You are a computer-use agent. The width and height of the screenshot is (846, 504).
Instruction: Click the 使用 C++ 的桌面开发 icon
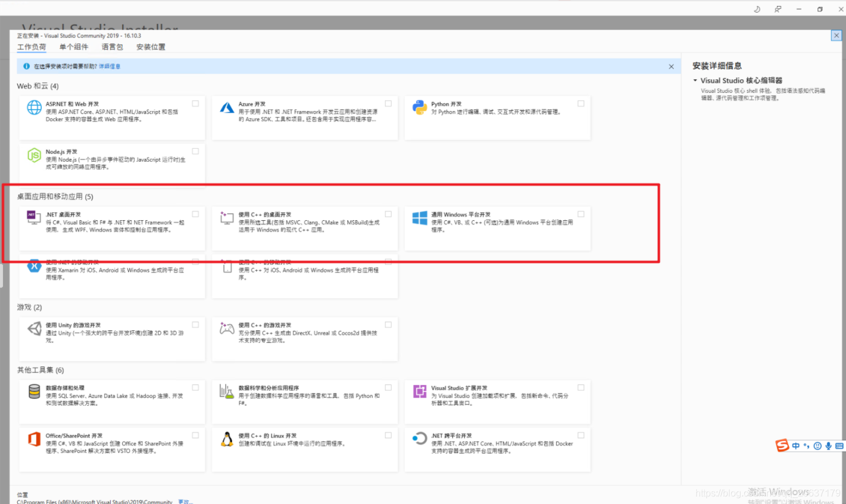(x=227, y=218)
